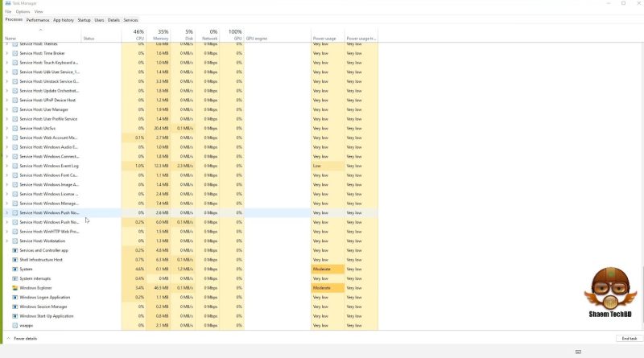
Task: Click the Service Host: WinHTTP Web Proxy icon
Action: pyautogui.click(x=15, y=232)
